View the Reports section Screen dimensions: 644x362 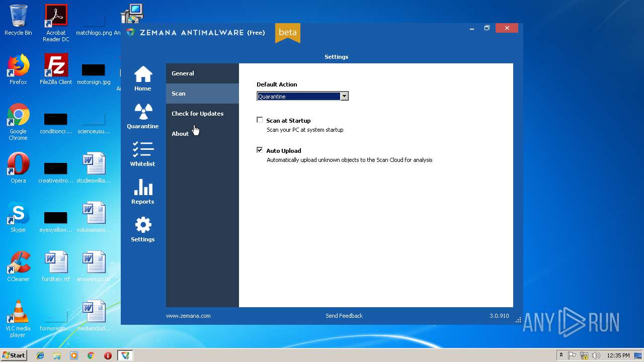tap(143, 192)
